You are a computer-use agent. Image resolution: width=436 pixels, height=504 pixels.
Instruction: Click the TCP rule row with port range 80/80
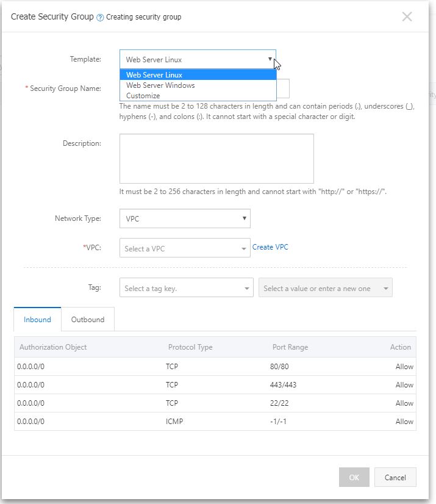(213, 367)
